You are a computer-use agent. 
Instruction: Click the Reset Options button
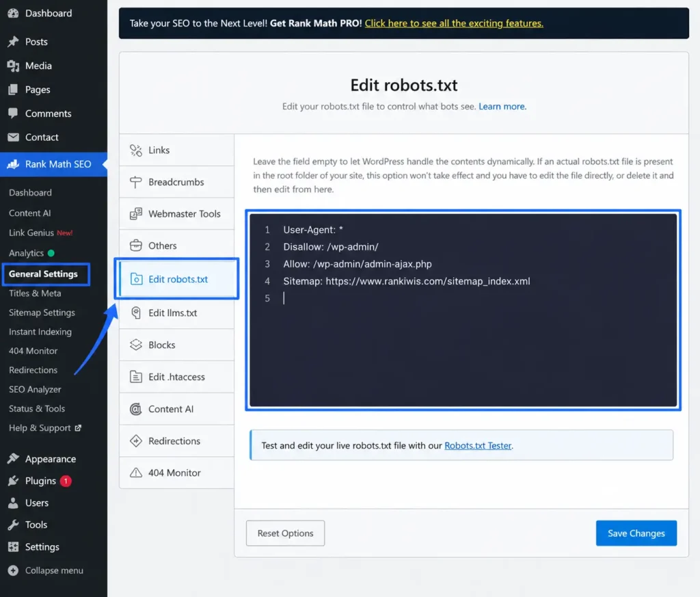pos(285,533)
